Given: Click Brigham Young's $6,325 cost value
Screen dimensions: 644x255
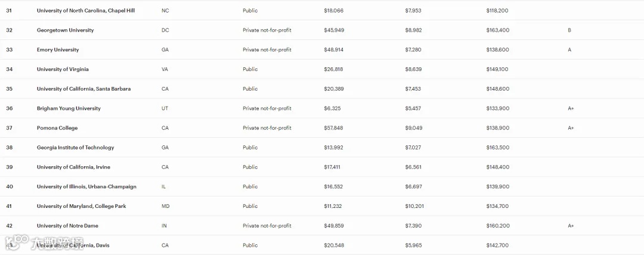Looking at the screenshot, I should [x=332, y=108].
